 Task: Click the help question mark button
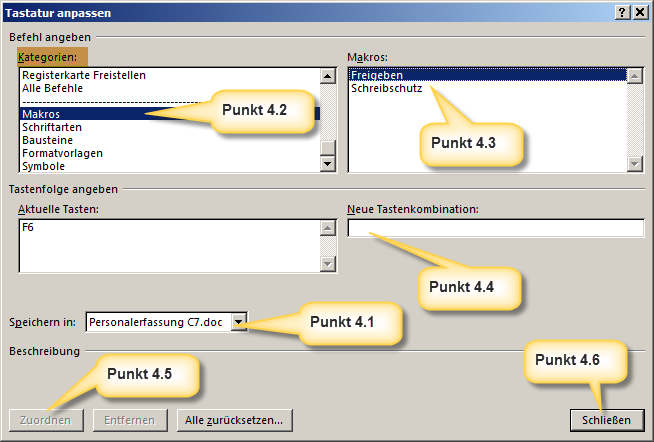coord(622,12)
